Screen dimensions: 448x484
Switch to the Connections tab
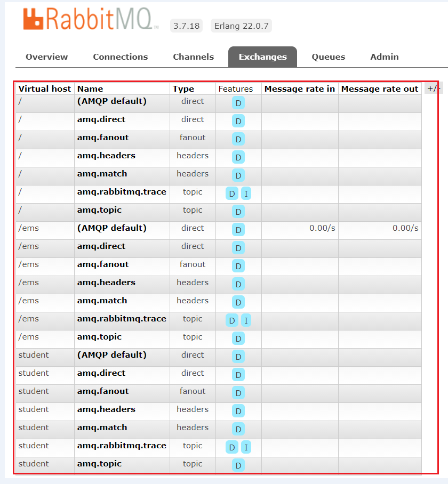[121, 57]
